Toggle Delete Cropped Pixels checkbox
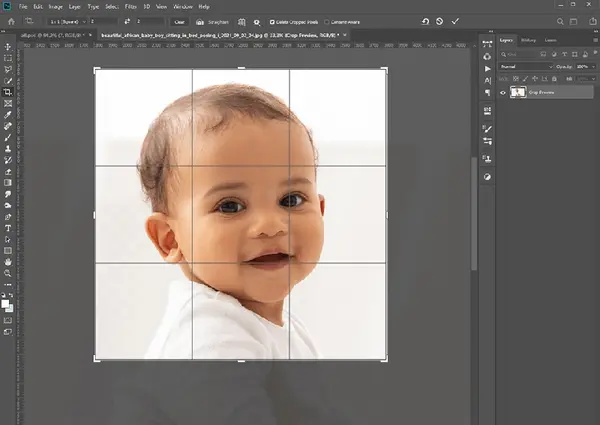 [x=272, y=22]
